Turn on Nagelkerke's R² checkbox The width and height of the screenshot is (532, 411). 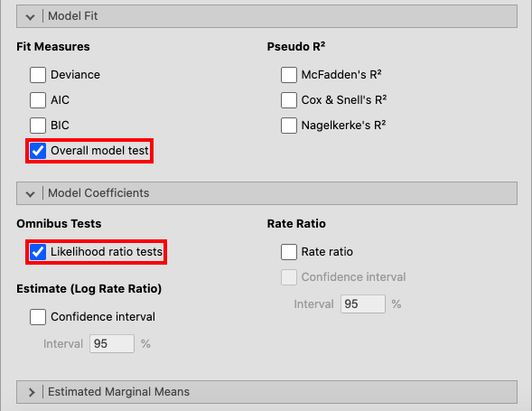point(289,126)
